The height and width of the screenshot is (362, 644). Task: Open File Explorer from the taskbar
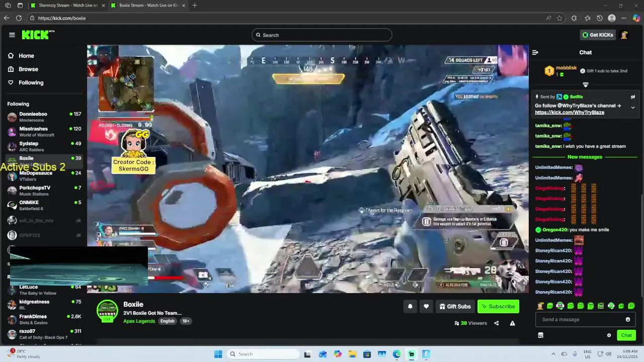(352, 354)
